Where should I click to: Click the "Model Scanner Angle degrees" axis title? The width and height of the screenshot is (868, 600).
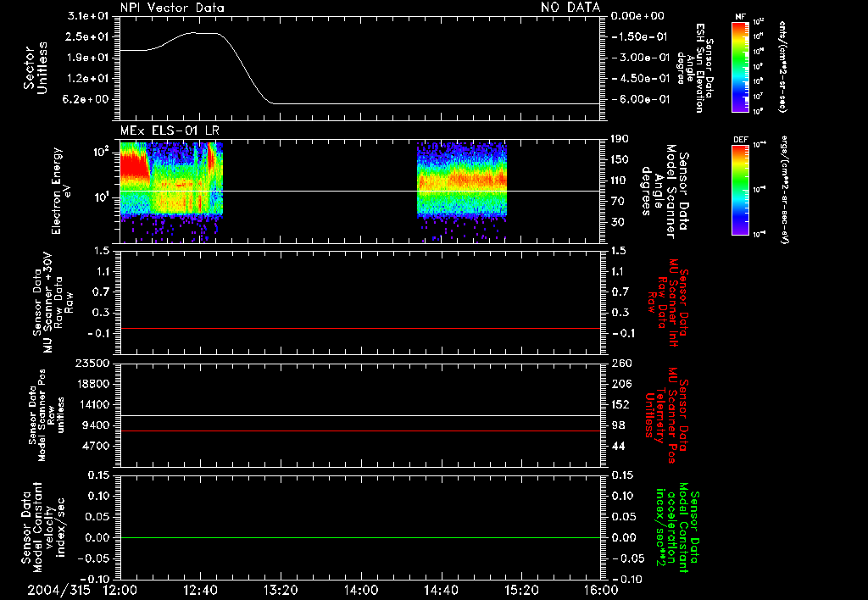(x=665, y=192)
